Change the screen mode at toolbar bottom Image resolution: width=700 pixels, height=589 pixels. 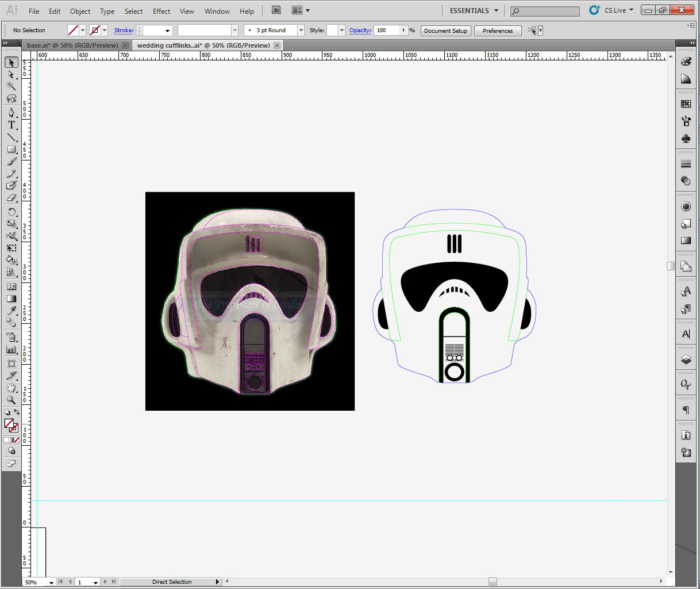coord(11,464)
